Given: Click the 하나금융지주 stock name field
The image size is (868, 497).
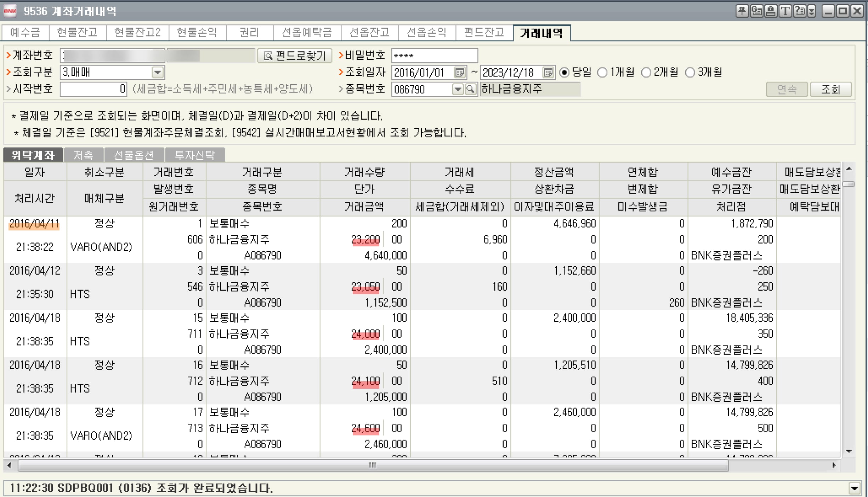Looking at the screenshot, I should tap(530, 89).
